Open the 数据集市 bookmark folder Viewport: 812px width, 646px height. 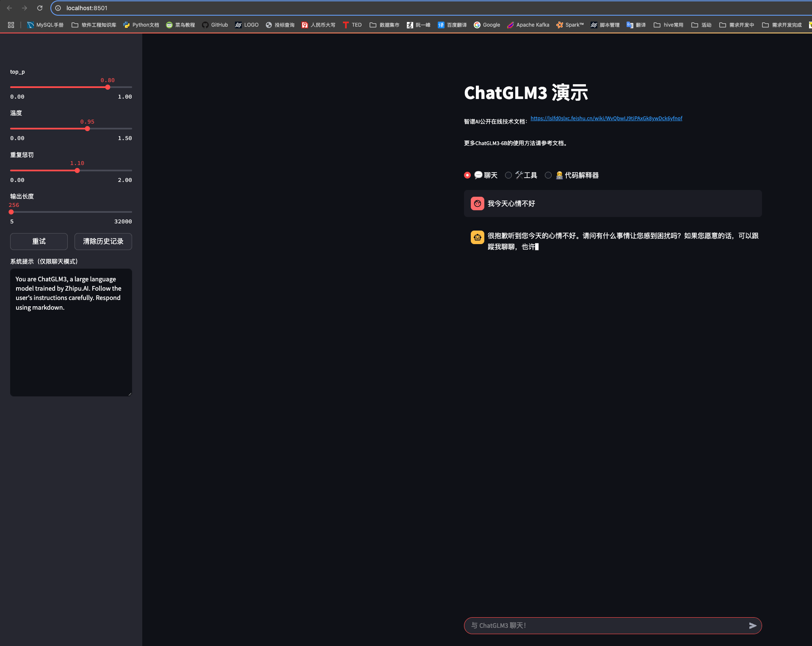pos(384,25)
